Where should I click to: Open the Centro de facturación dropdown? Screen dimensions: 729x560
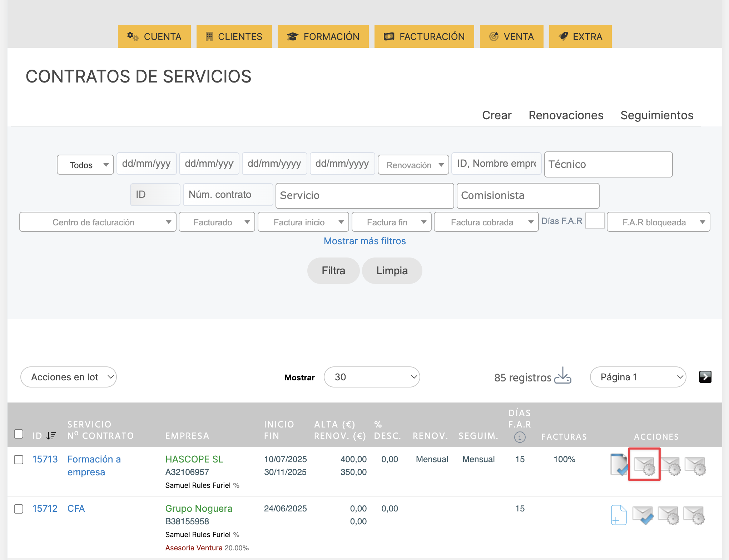pos(98,222)
